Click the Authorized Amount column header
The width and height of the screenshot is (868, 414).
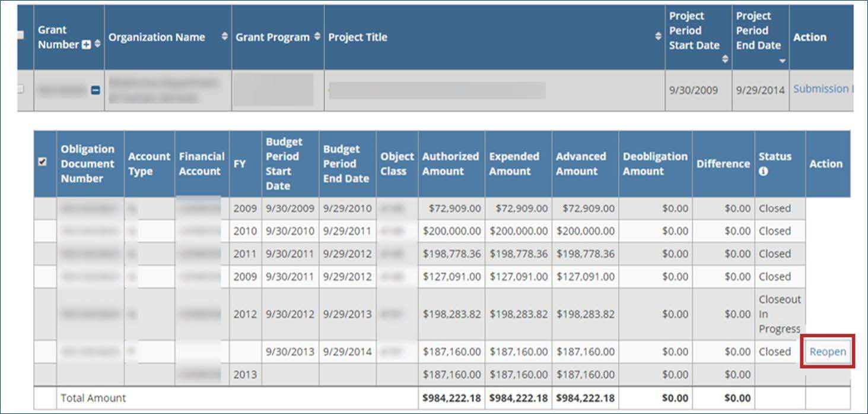pyautogui.click(x=450, y=164)
